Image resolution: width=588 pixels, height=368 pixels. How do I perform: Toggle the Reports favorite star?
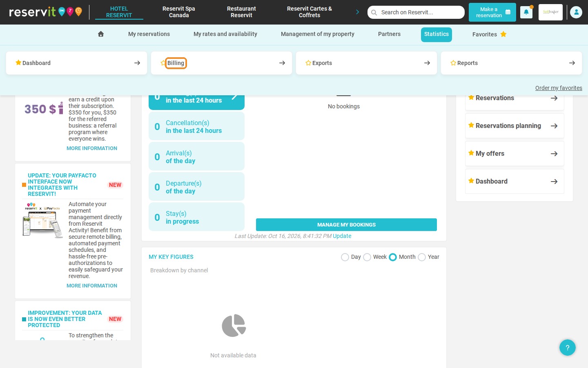click(453, 63)
